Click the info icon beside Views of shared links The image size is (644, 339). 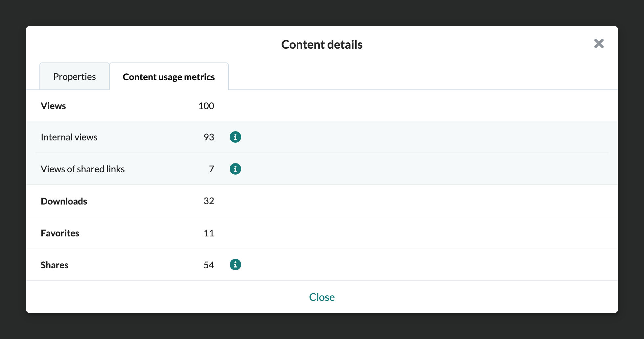(x=235, y=169)
